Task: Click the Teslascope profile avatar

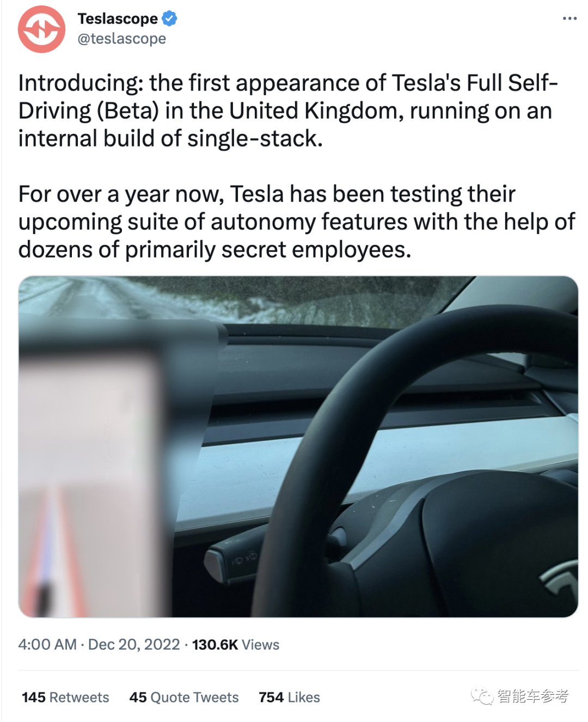Action: (x=41, y=29)
